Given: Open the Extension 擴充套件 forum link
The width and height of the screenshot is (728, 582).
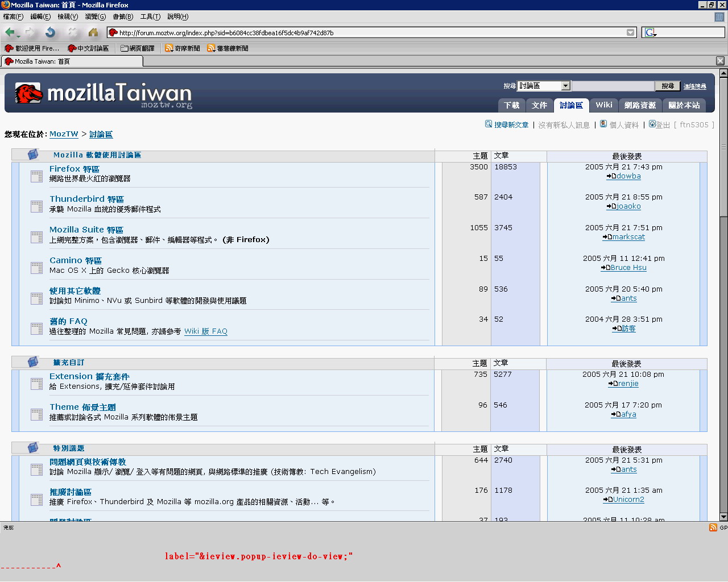Looking at the screenshot, I should click(x=89, y=376).
